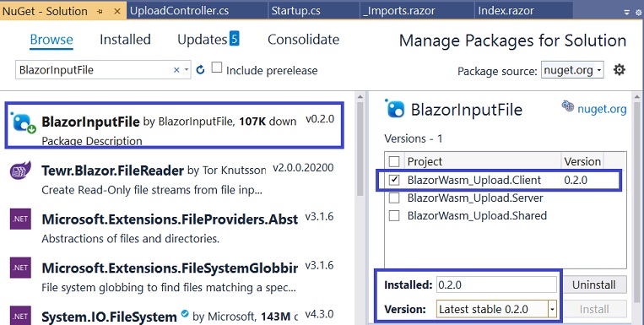Check BlazorWasm_Upload.Server project checkbox
Screen dimensions: 644x325
pos(394,198)
